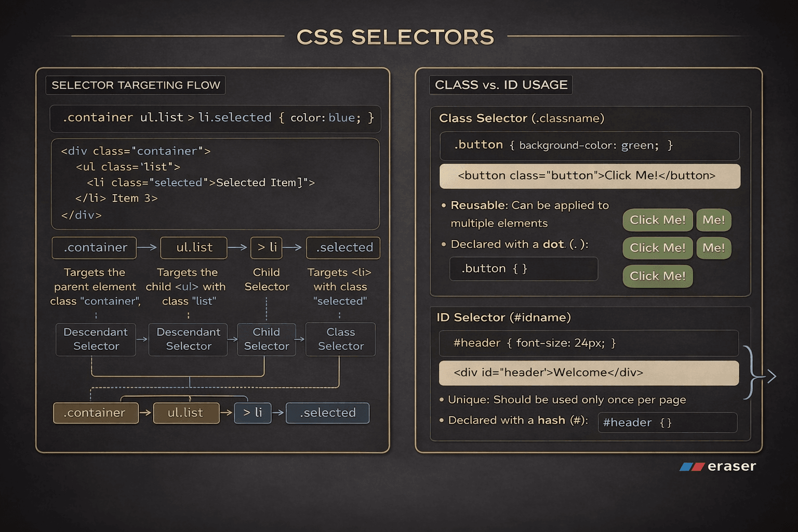
Task: Expand the > li chevron box in the flow
Action: pos(266,248)
